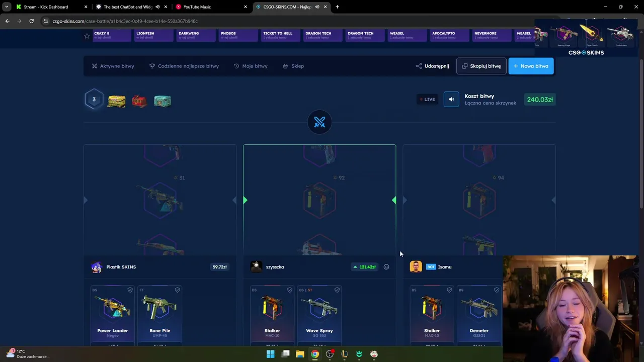Open the golden case thumbnail
644x362 pixels.
point(116,101)
